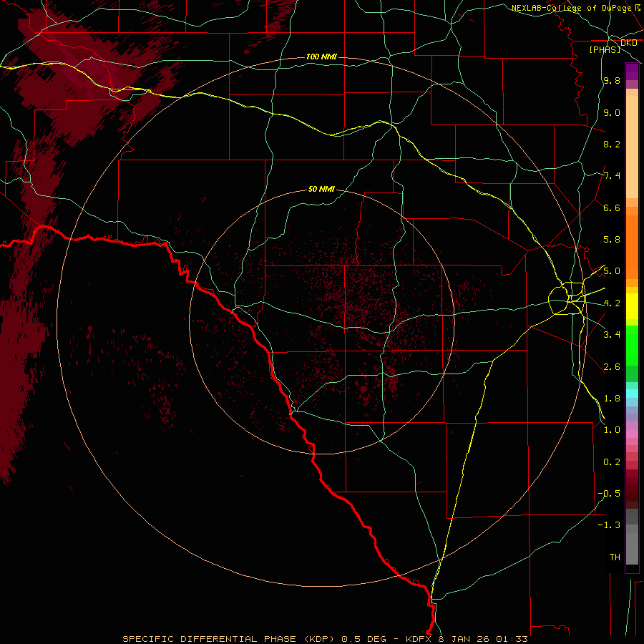Click the cyan band of the color bar
Image resolution: width=644 pixels, height=644 pixels.
click(632, 393)
